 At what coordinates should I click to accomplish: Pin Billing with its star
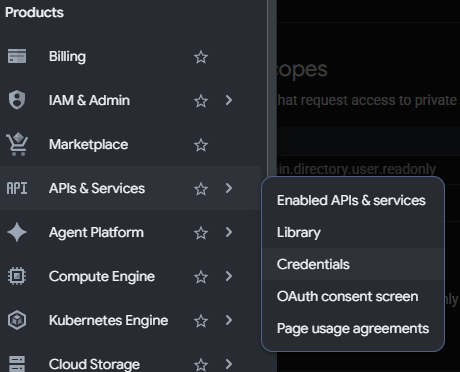201,57
